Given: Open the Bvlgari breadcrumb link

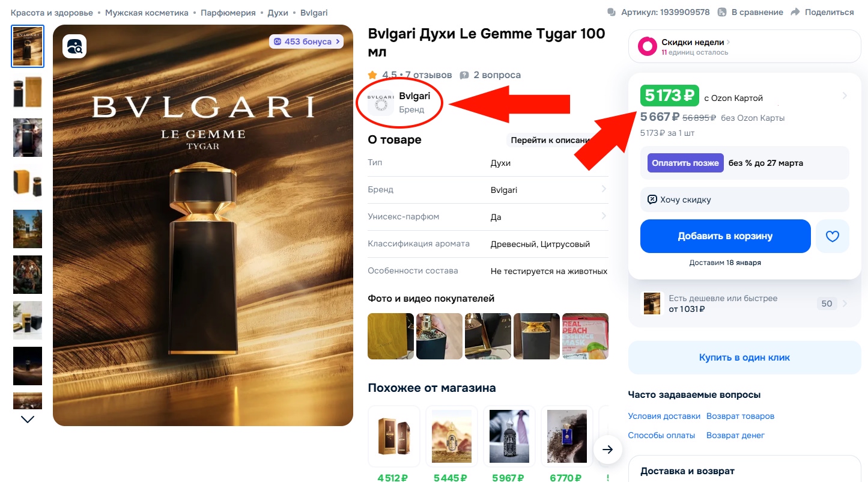Looking at the screenshot, I should pos(314,13).
